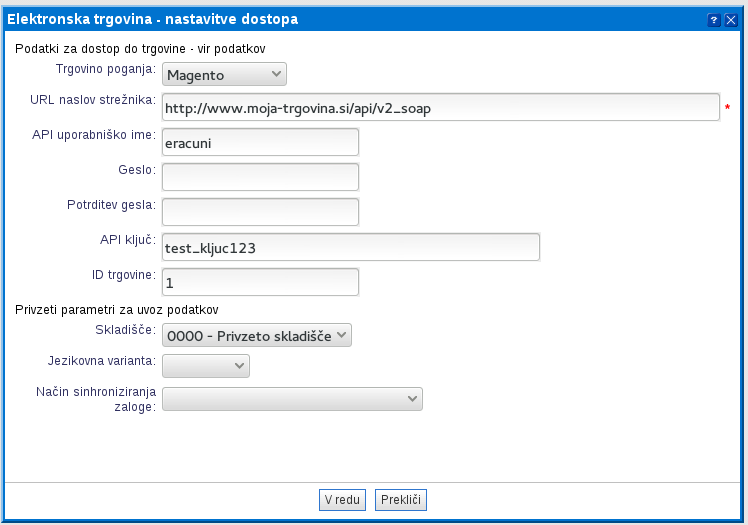Expand the Način sinhroniziranja zaloge dropdown
Viewport: 748px width, 525px height.
click(292, 399)
